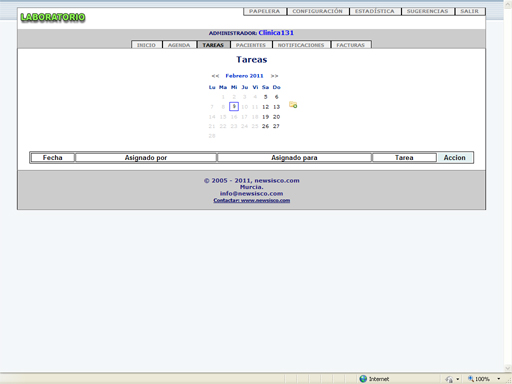Select day 19 in the calendar
The height and width of the screenshot is (384, 512).
point(266,117)
